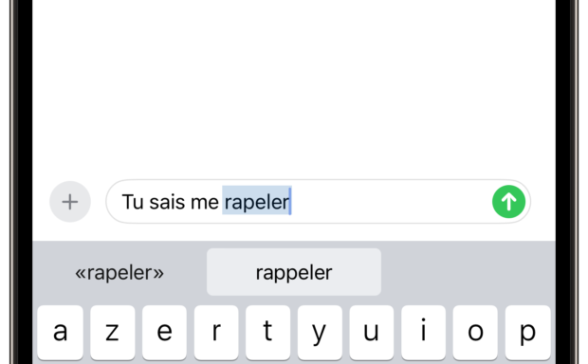The width and height of the screenshot is (588, 364).
Task: Choose the "rappeler" autocorrect suggestion
Action: 294,272
